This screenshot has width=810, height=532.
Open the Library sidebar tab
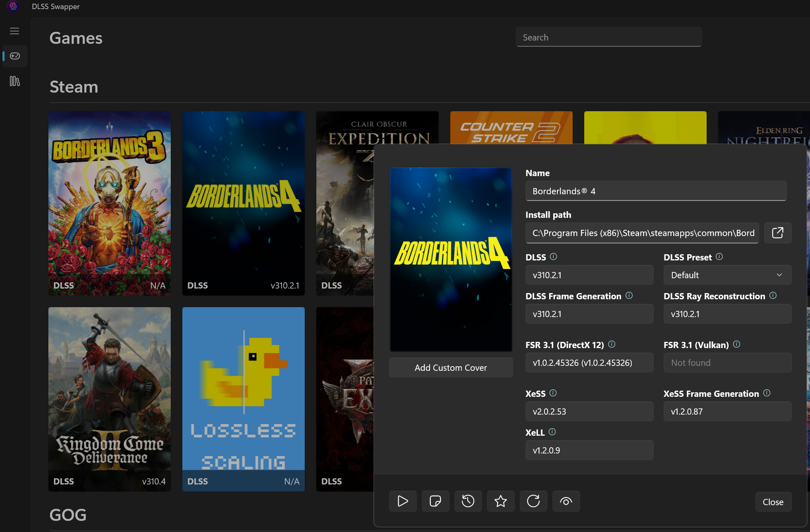pos(15,81)
